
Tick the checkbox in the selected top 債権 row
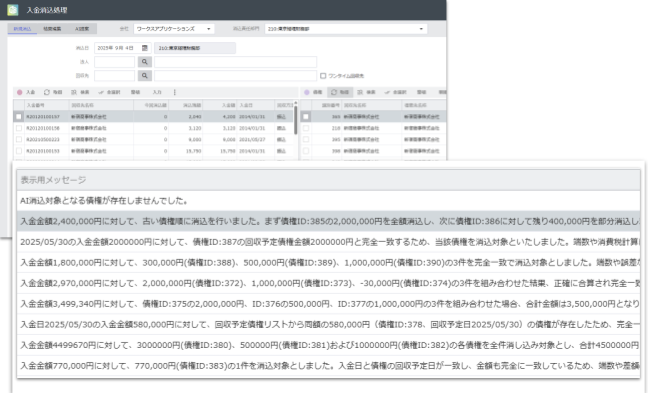pyautogui.click(x=306, y=117)
